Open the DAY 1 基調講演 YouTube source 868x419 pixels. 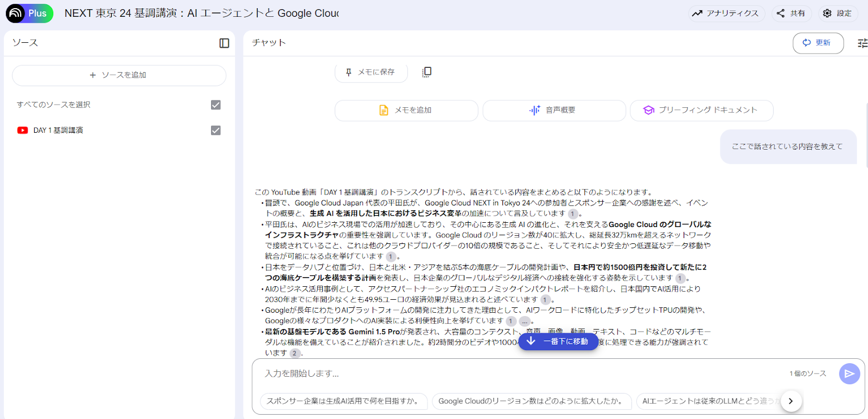(x=58, y=130)
